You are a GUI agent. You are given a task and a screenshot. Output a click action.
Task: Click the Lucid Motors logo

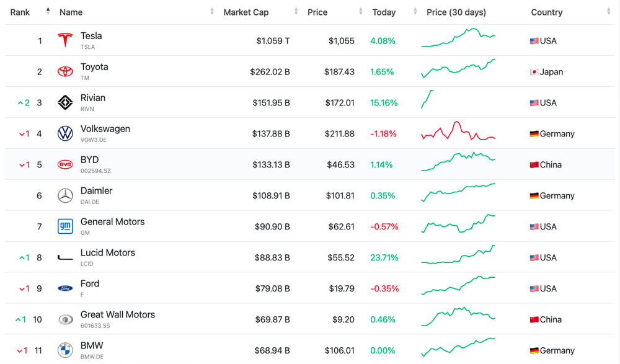click(65, 258)
